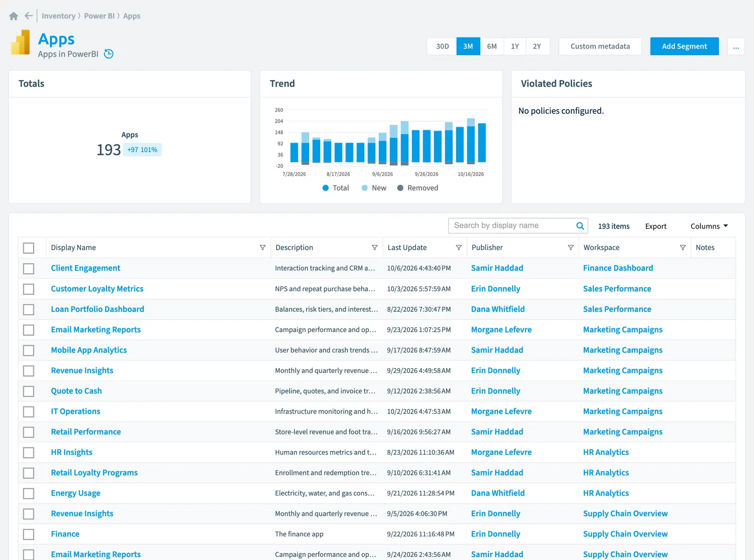Open the Power BI breadcrumb link
The width and height of the screenshot is (754, 560).
[x=99, y=16]
